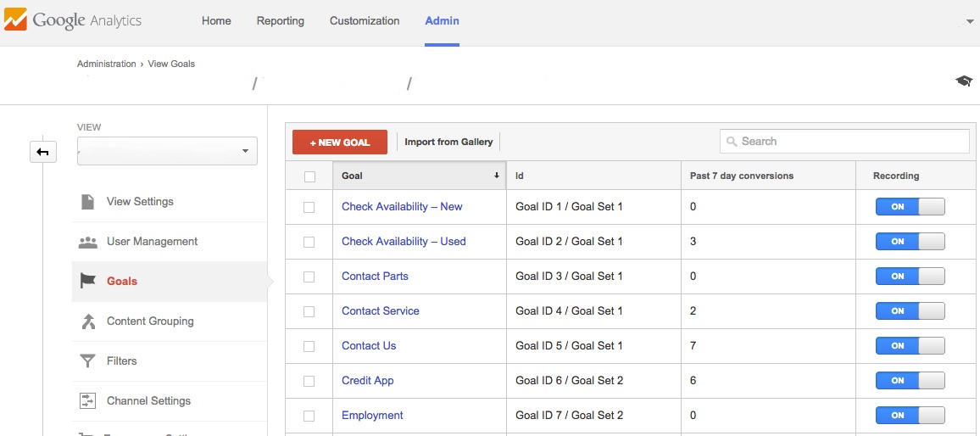Screen dimensions: 980x436
Task: Click the Google Analytics logo icon
Action: 15,20
